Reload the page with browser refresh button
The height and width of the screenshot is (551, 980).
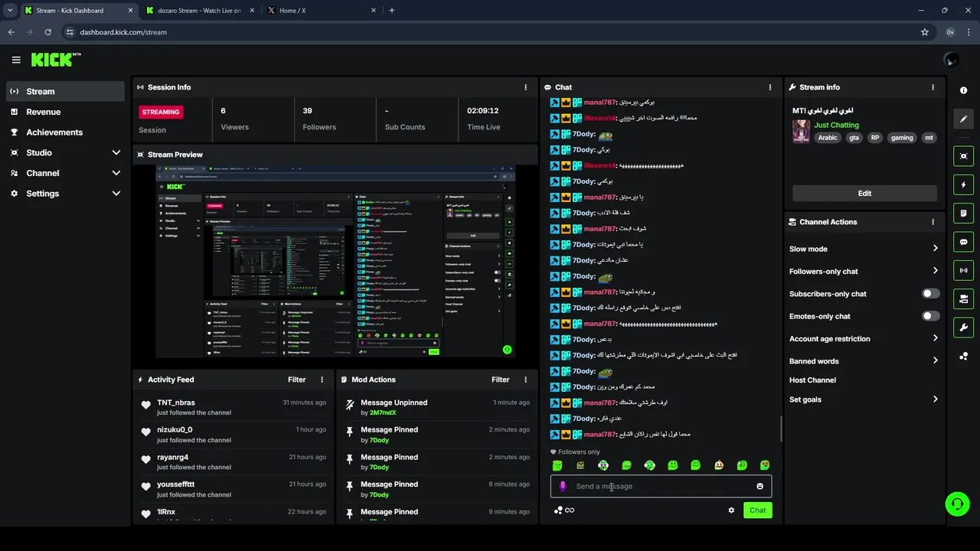tap(48, 32)
